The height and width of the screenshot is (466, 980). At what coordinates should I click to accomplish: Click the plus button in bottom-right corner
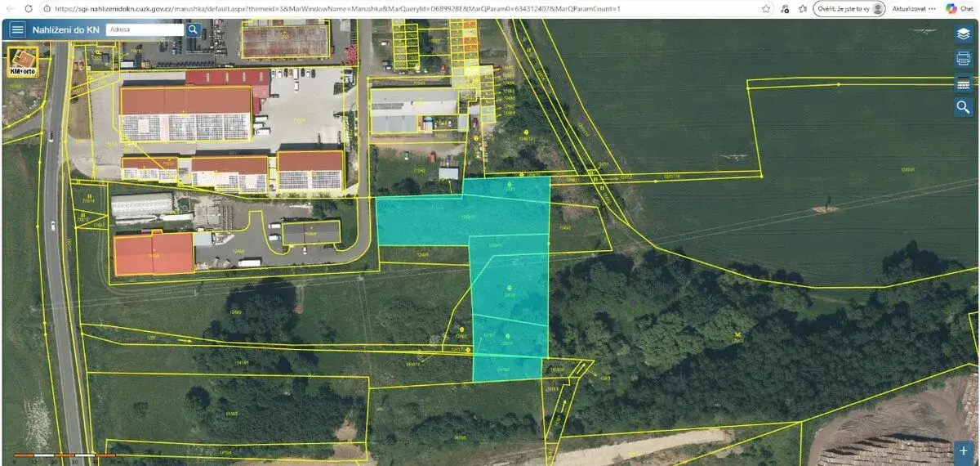[964, 451]
